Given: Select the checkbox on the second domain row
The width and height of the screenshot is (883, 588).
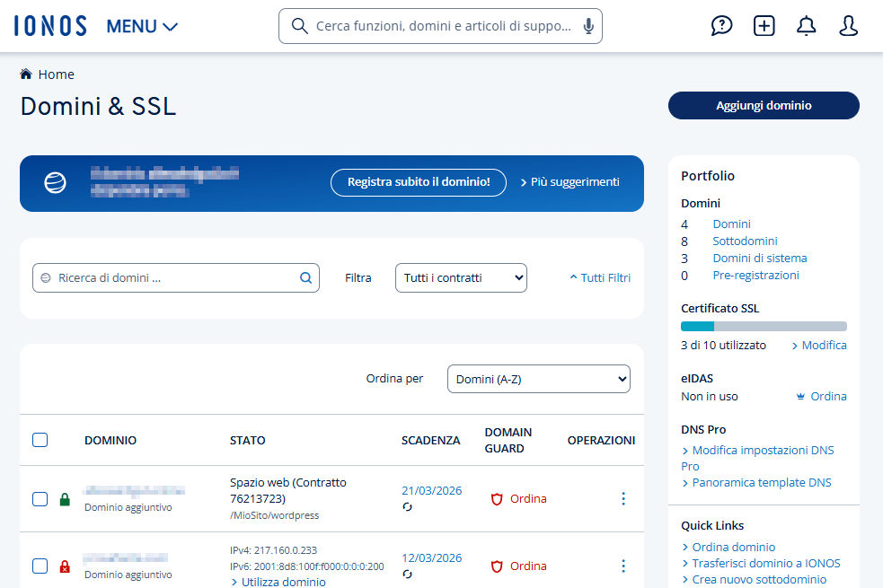Looking at the screenshot, I should (x=40, y=566).
